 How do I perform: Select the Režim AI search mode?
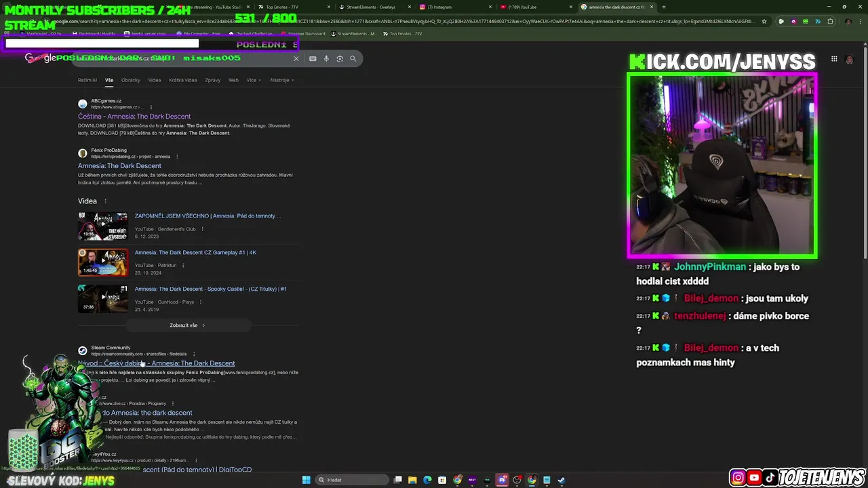[x=87, y=80]
